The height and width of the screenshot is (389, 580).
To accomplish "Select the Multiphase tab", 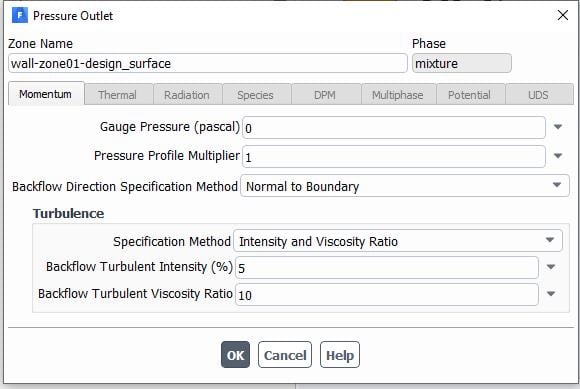I will (x=398, y=95).
